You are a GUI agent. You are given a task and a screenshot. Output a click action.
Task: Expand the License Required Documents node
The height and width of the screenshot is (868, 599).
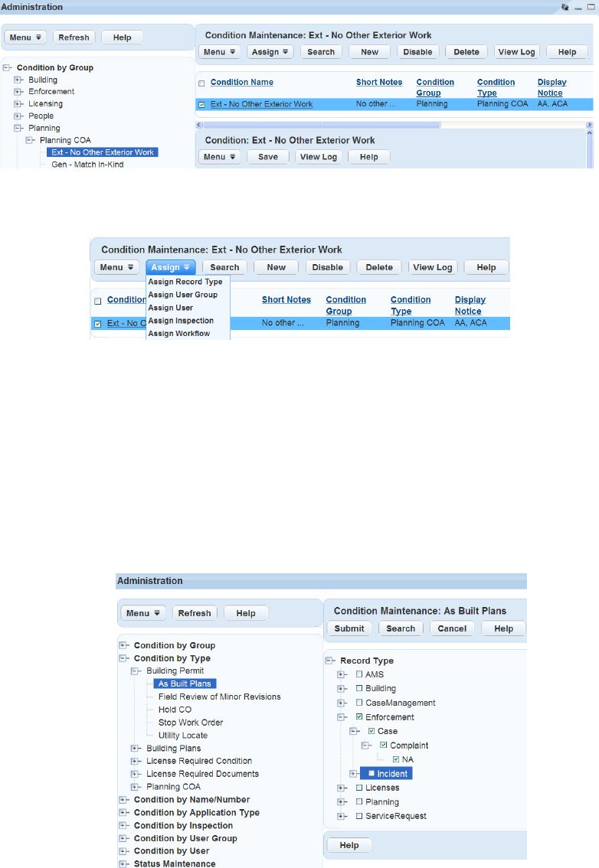135,774
